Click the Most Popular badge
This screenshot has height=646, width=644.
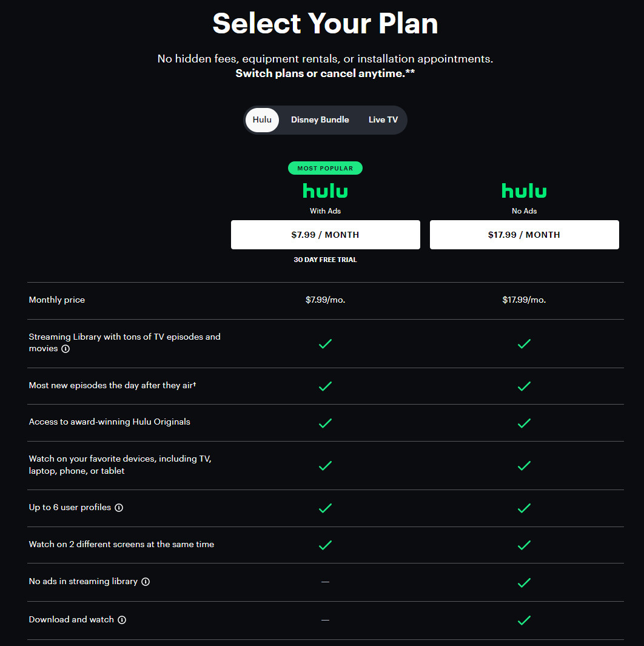click(x=325, y=168)
